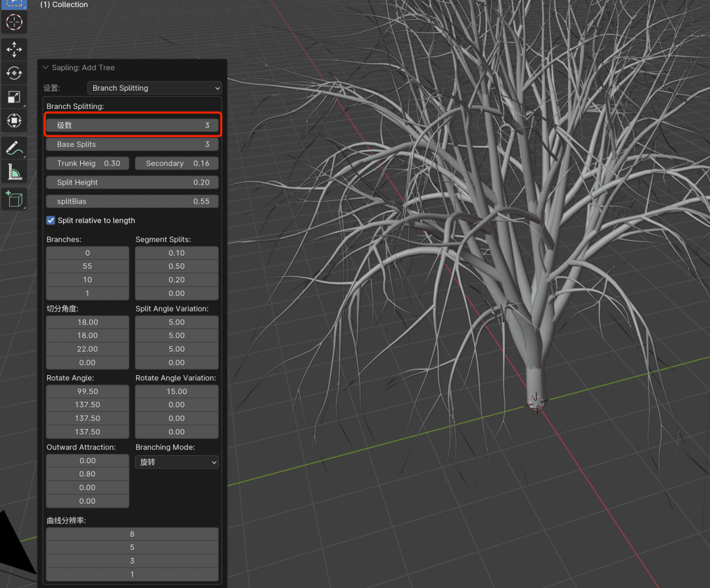Click the splitBias slider
The image size is (710, 588).
[x=132, y=202]
